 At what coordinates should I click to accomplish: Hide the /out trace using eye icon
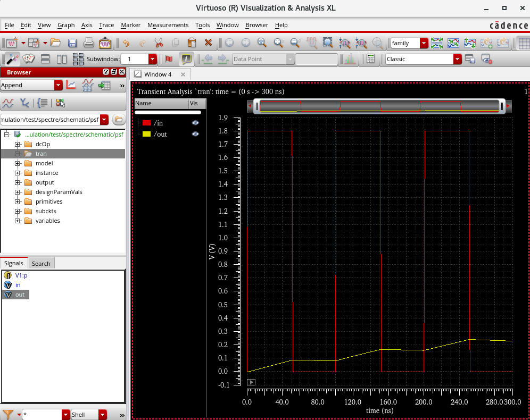pos(195,134)
